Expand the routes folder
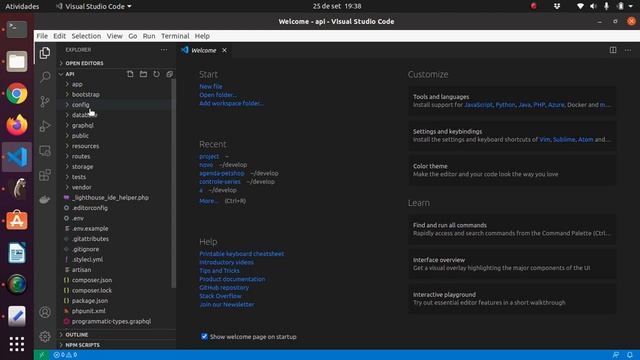Screen dimensions: 640x360 click(x=81, y=156)
